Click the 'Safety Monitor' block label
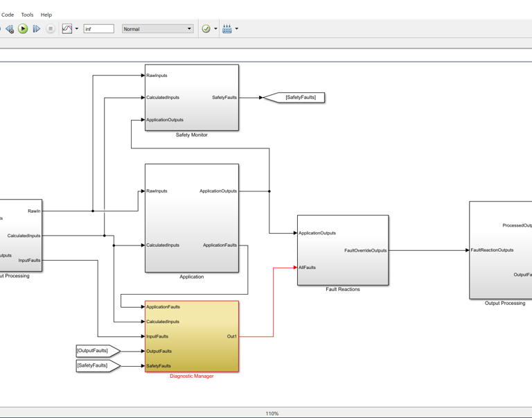532x418 pixels. pos(192,134)
